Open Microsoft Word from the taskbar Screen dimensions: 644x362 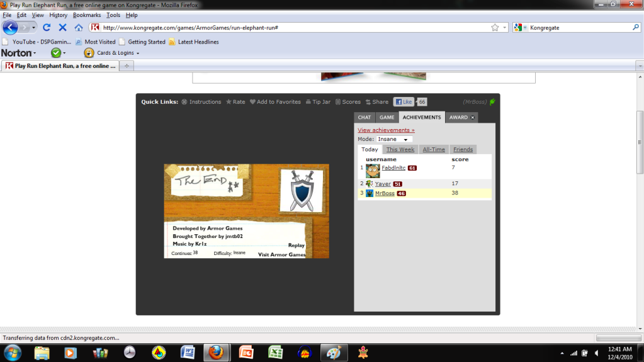tap(188, 353)
